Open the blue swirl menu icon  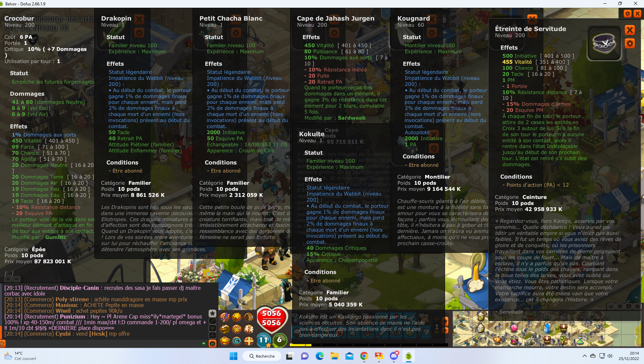(237, 341)
